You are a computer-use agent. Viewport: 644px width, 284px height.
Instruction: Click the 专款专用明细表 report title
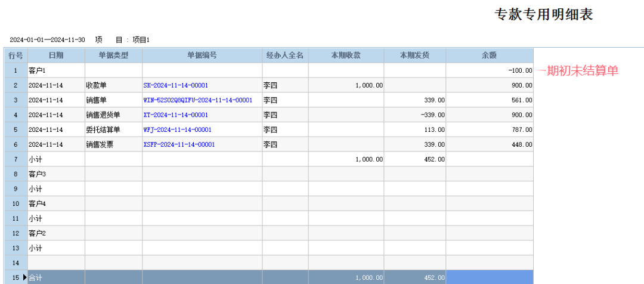pyautogui.click(x=544, y=15)
